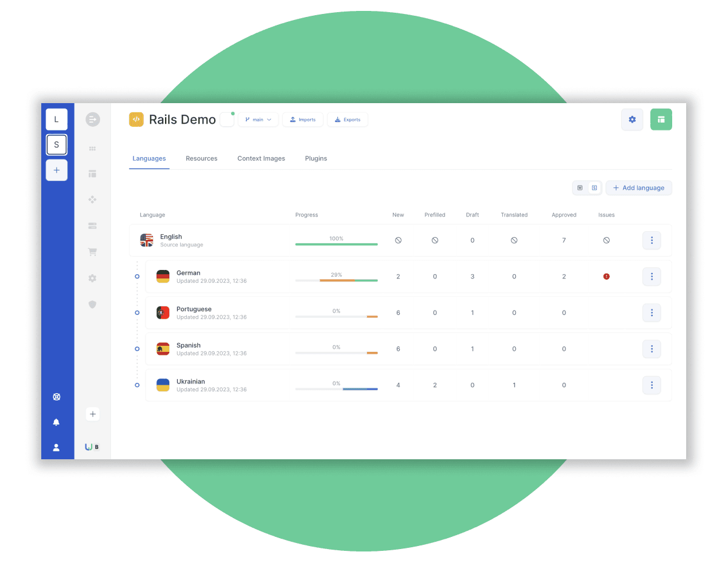Open the L workspace tile
The image size is (728, 563).
[x=56, y=120]
